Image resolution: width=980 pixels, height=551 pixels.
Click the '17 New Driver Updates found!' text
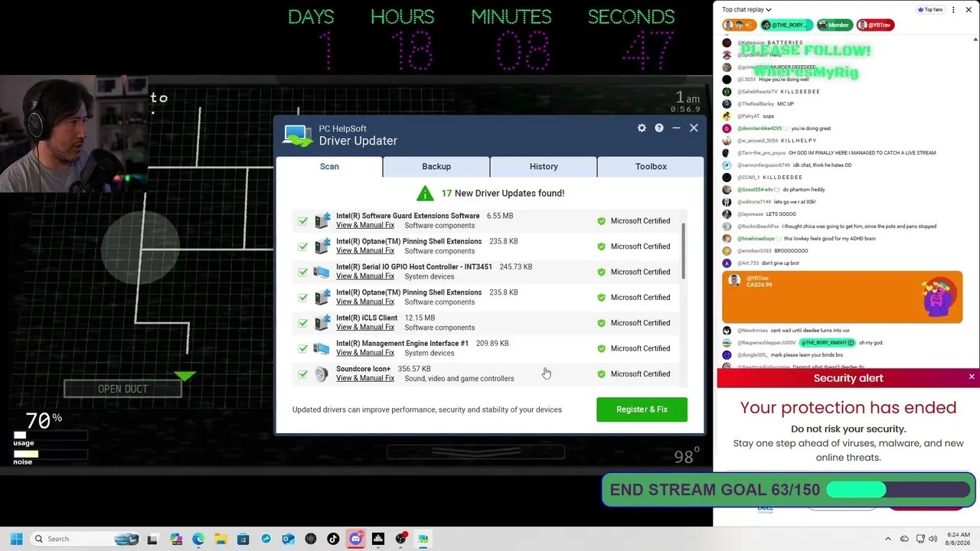[x=502, y=193]
